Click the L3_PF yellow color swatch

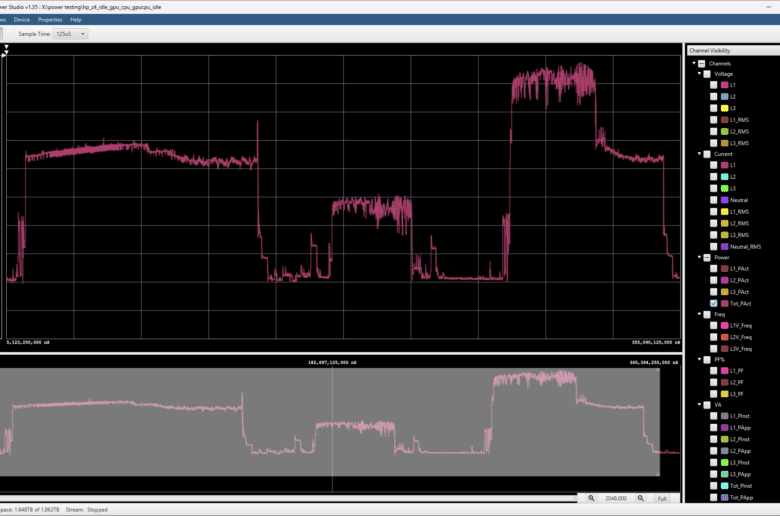(x=725, y=394)
